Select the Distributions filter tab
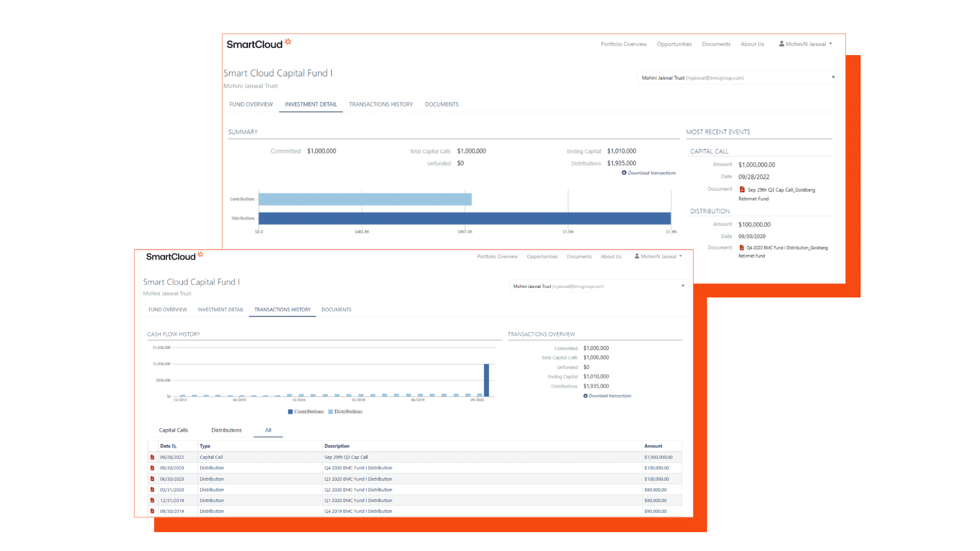 (x=226, y=431)
